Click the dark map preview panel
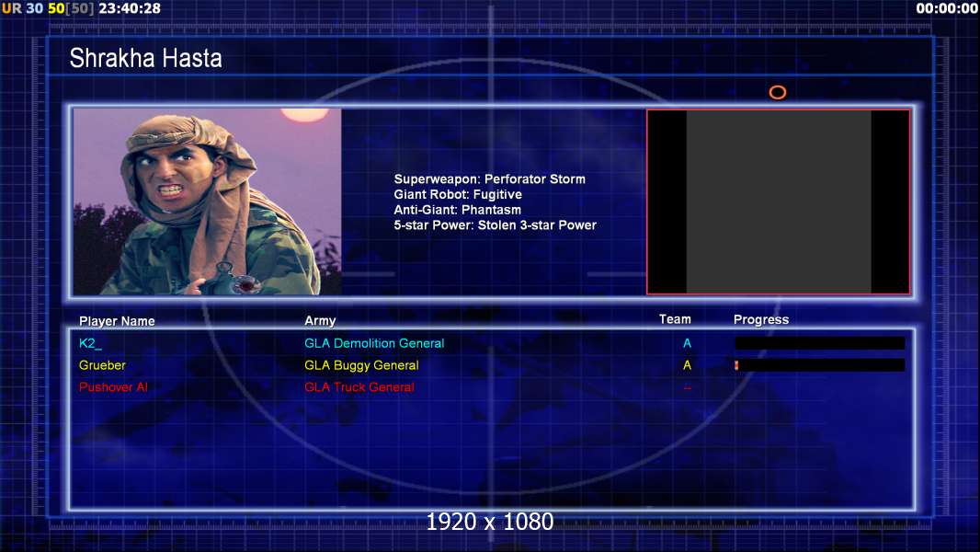The width and height of the screenshot is (980, 552). pyautogui.click(x=778, y=201)
